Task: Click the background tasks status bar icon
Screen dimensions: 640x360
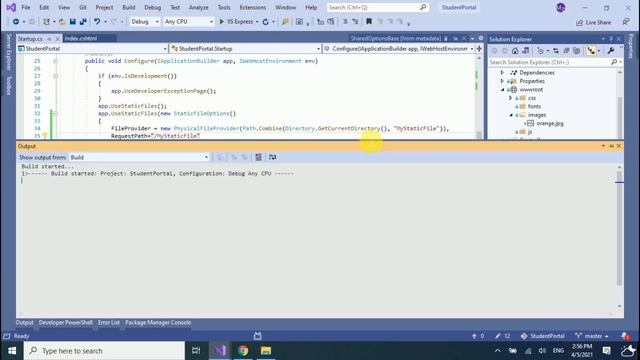Action: 258,336
